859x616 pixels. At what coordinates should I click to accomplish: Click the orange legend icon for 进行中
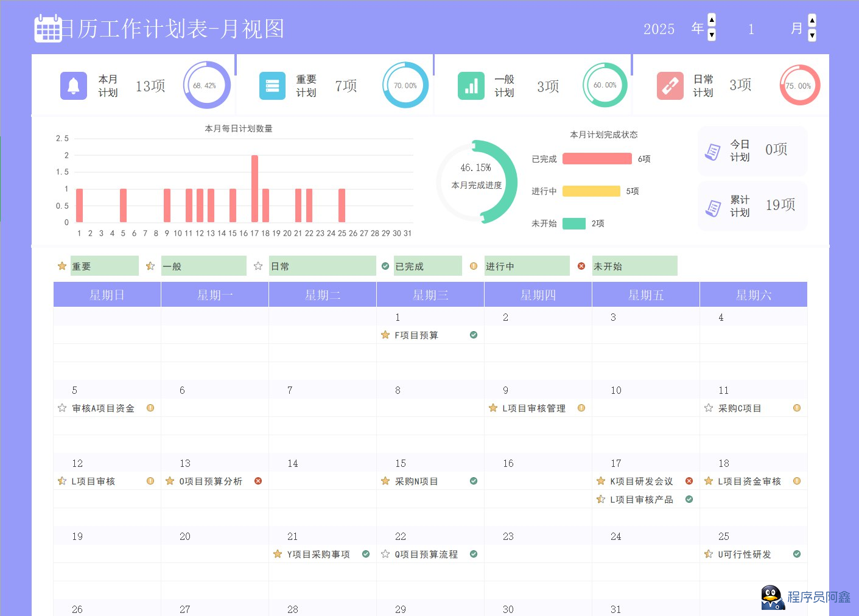pyautogui.click(x=474, y=266)
